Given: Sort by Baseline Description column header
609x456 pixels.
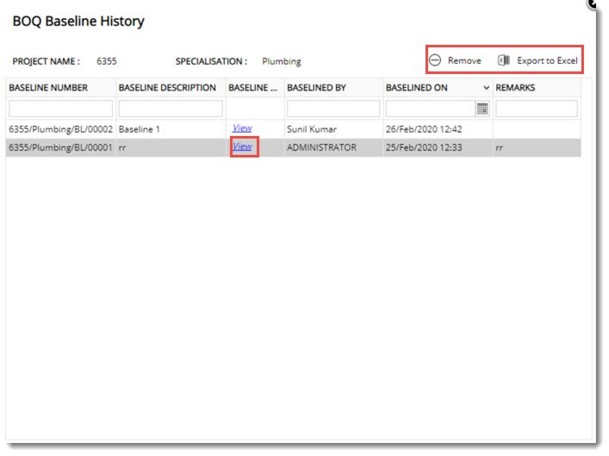Looking at the screenshot, I should click(167, 88).
